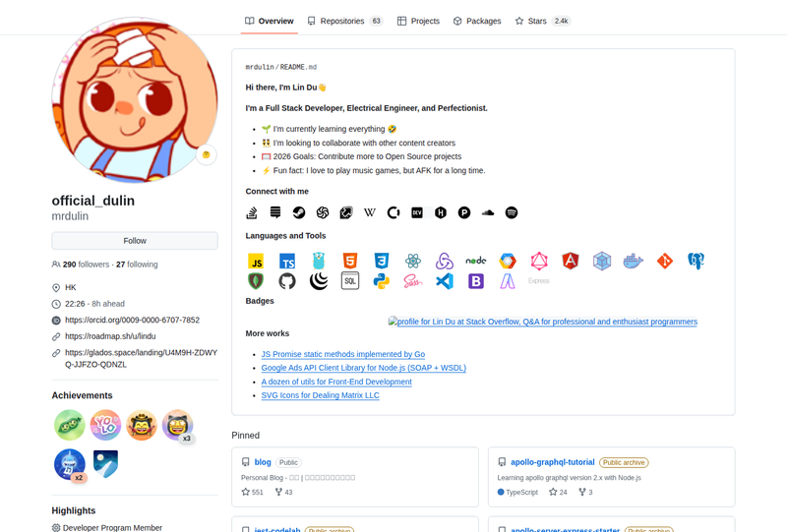The width and height of the screenshot is (787, 532).
Task: Click the JavaScript JS icon
Action: tap(256, 262)
